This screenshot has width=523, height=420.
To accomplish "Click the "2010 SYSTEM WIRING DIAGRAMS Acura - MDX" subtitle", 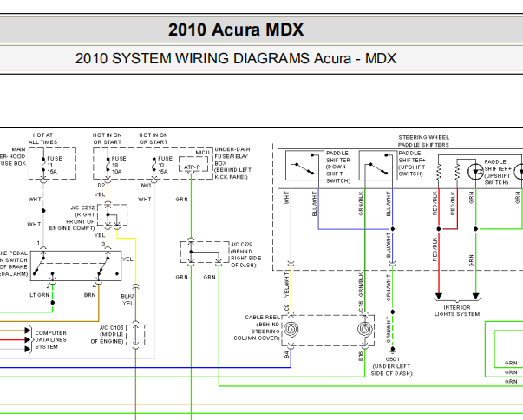I will pyautogui.click(x=236, y=59).
